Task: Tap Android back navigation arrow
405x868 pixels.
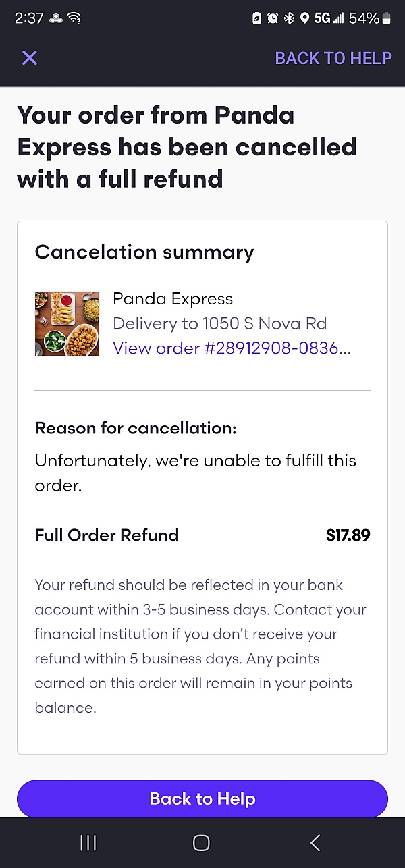Action: pyautogui.click(x=315, y=842)
